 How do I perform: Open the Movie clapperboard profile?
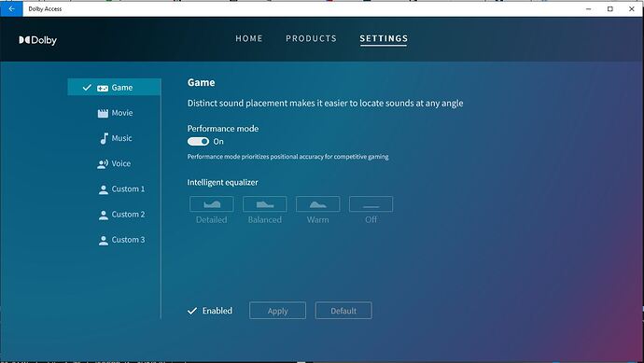[114, 113]
